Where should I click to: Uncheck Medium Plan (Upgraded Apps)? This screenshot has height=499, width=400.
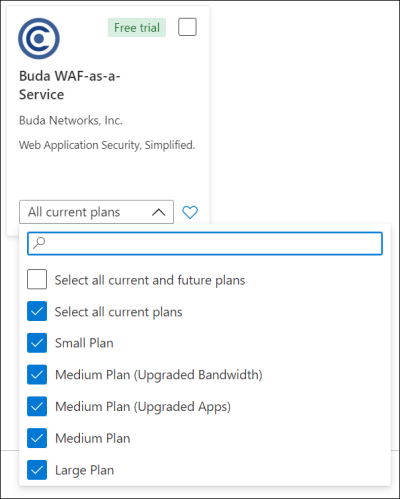coord(37,406)
